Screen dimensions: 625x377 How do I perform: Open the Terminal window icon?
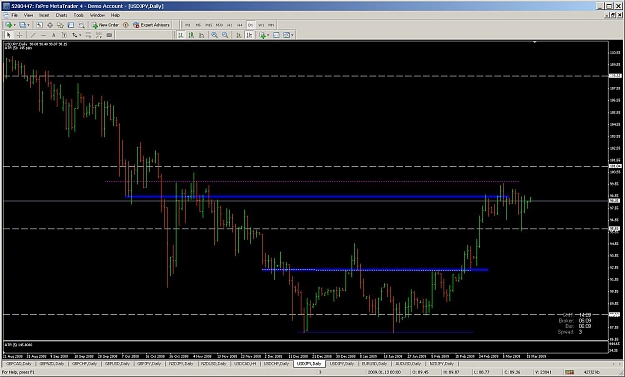pyautogui.click(x=71, y=25)
